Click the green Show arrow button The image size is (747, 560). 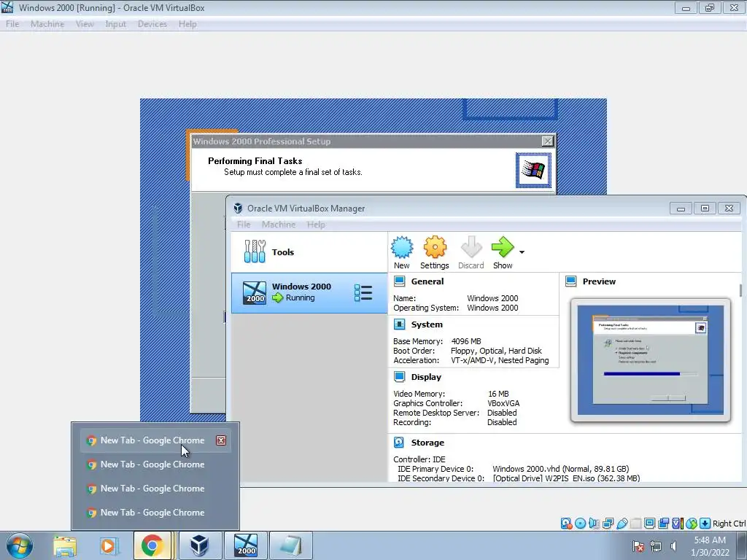[503, 248]
